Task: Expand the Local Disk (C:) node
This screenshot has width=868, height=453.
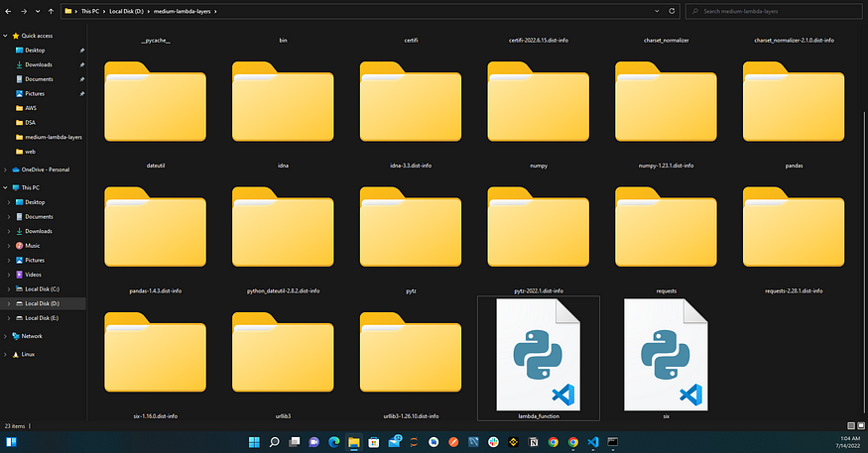Action: pyautogui.click(x=9, y=288)
